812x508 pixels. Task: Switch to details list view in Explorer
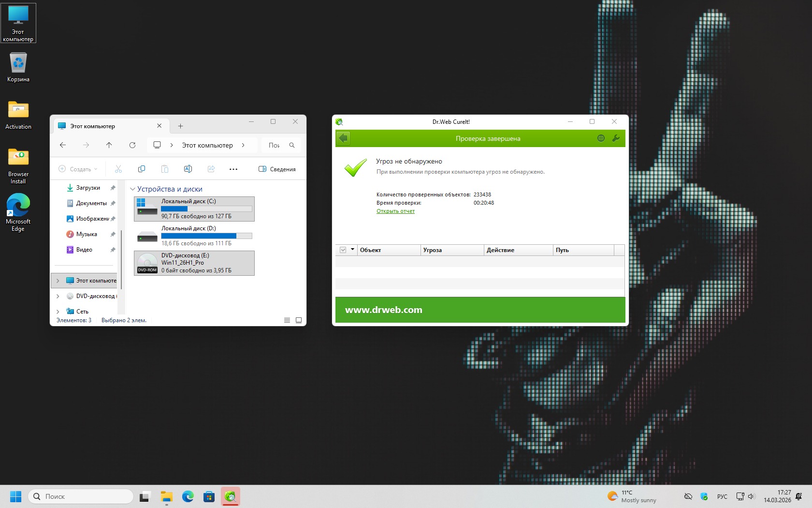[287, 320]
